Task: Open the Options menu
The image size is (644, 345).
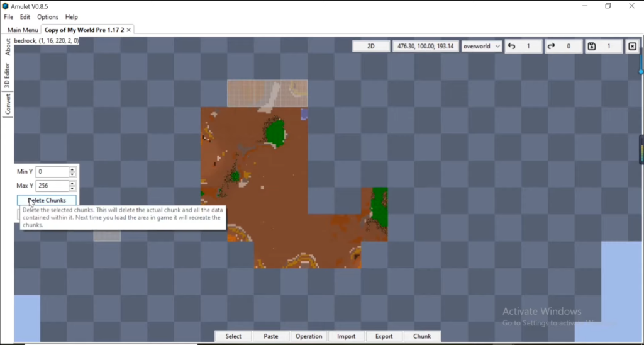Action: coord(48,17)
